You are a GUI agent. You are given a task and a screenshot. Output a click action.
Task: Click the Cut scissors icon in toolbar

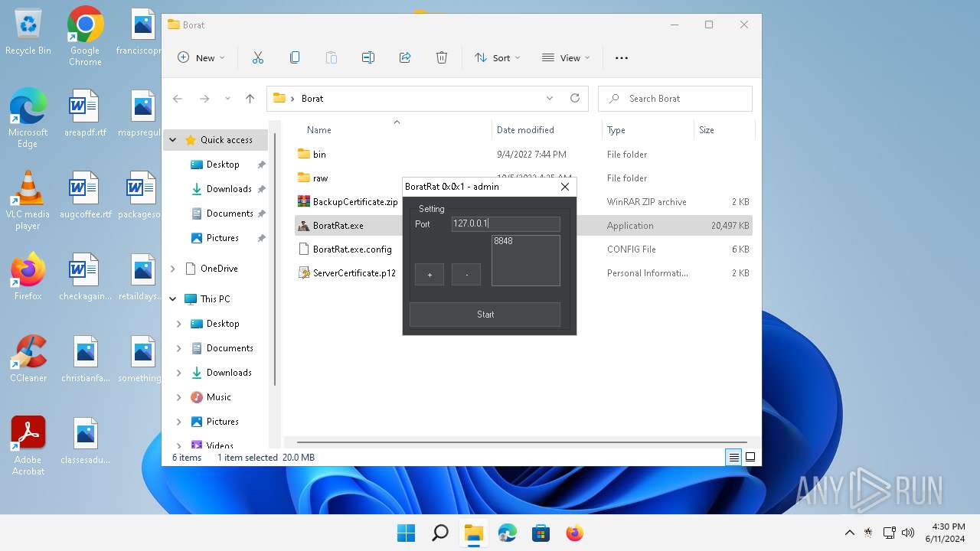click(x=257, y=57)
